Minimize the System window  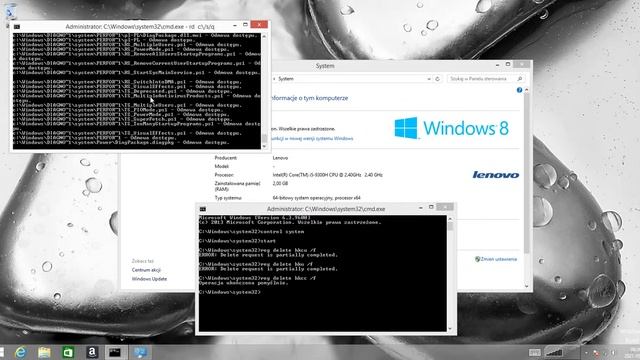[x=498, y=65]
